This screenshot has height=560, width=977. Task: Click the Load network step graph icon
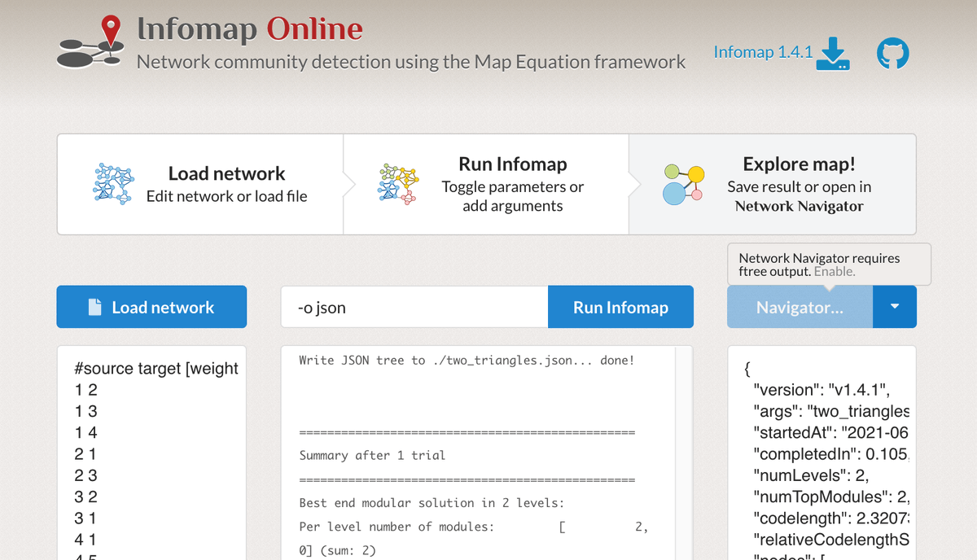point(112,184)
